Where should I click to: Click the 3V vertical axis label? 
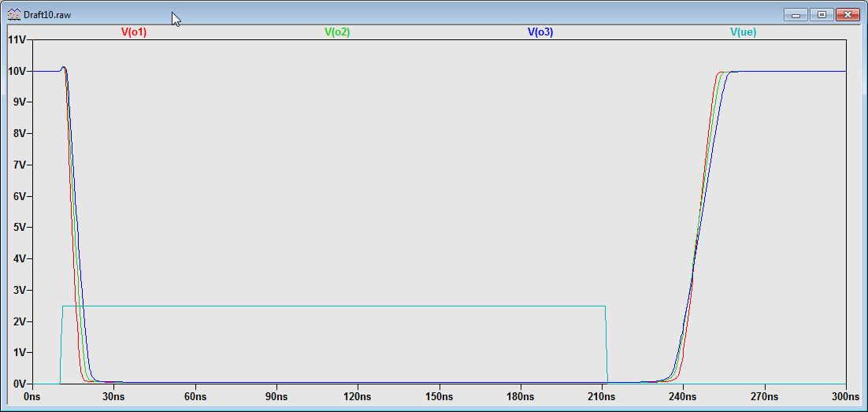point(20,290)
